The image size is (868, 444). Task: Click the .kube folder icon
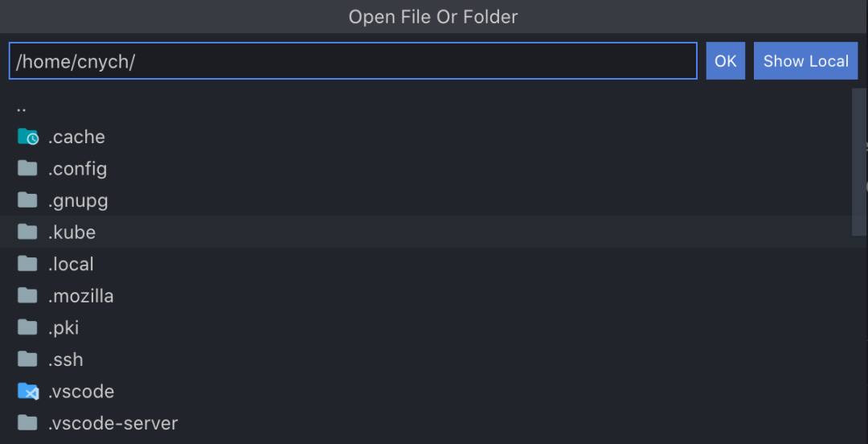pyautogui.click(x=27, y=232)
